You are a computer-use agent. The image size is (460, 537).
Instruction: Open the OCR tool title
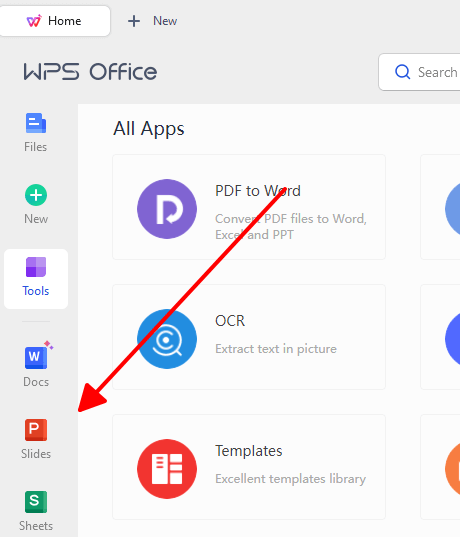tap(230, 321)
